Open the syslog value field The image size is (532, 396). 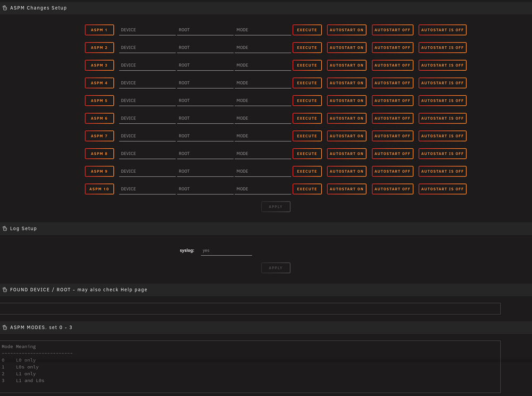pos(226,250)
